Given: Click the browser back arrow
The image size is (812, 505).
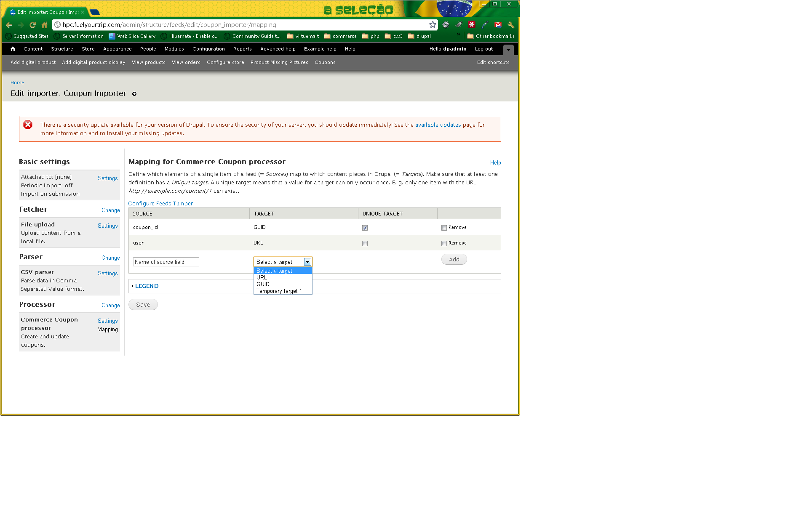Looking at the screenshot, I should pos(9,25).
